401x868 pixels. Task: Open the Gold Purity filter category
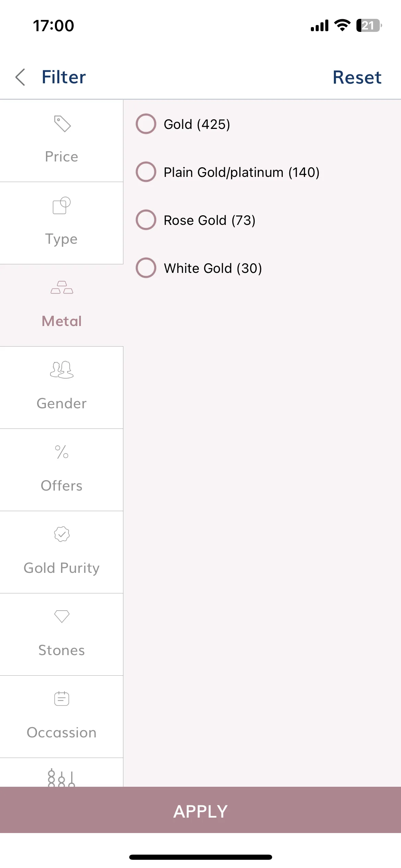tap(62, 552)
